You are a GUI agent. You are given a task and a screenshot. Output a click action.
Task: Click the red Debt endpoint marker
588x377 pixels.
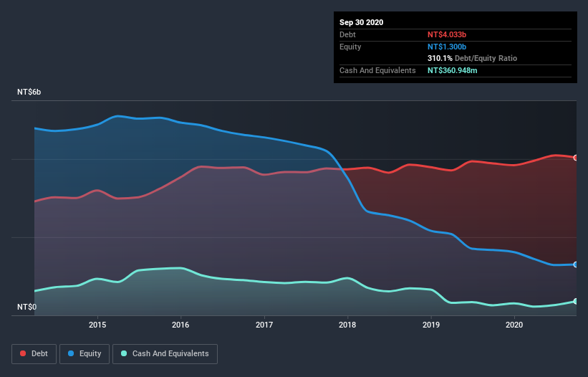pos(576,158)
